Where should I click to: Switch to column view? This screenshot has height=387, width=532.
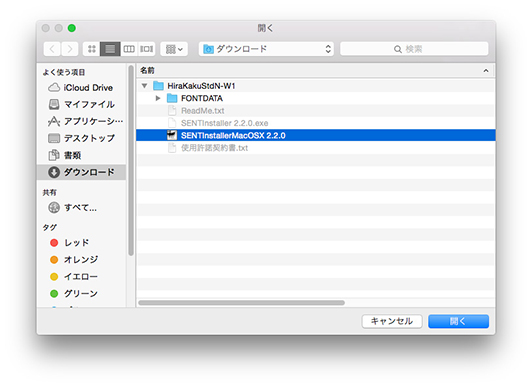coord(129,49)
